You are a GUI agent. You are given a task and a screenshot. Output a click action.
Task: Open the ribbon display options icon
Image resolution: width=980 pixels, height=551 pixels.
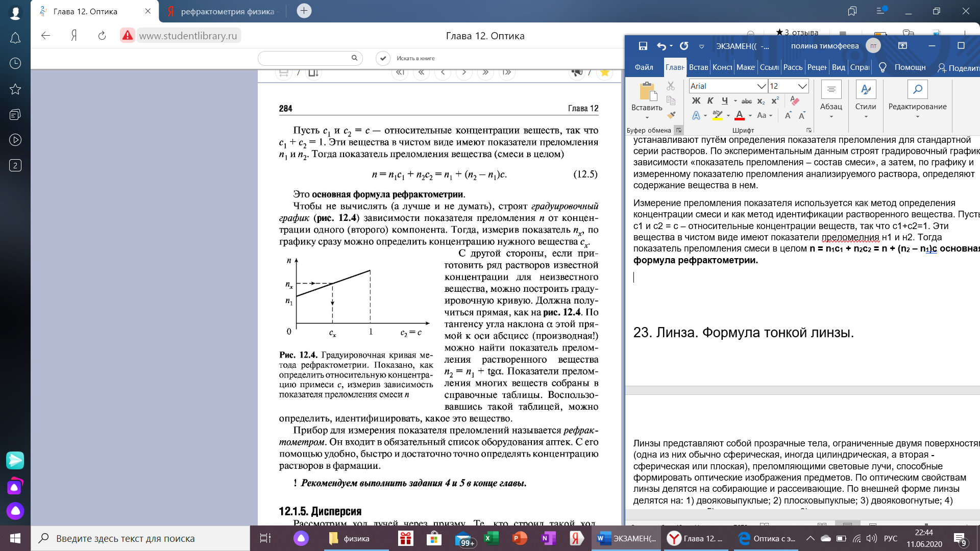point(902,46)
